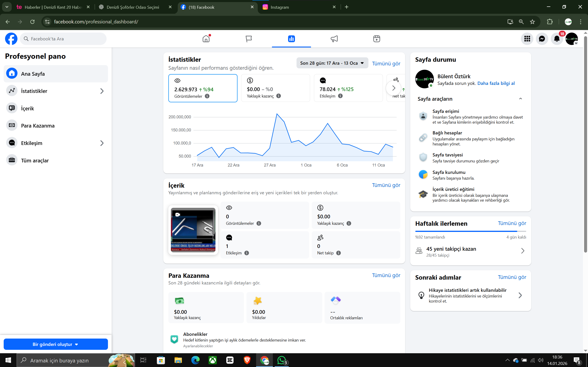Open the WhatsApp icon in the taskbar

pos(282,360)
